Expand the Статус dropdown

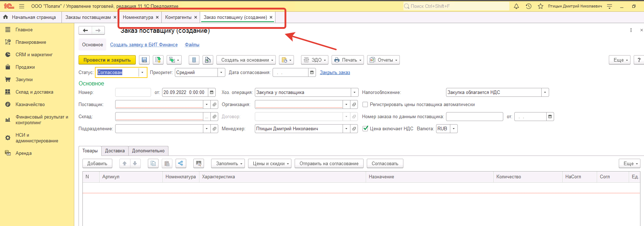(x=143, y=73)
